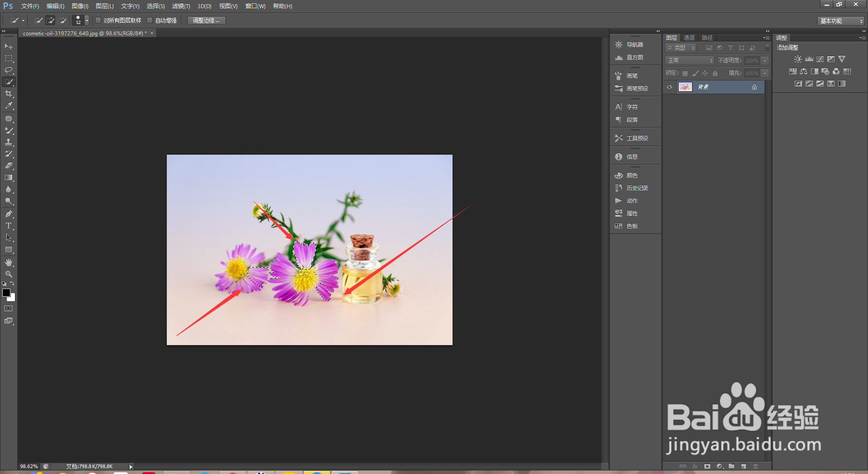Image resolution: width=868 pixels, height=474 pixels.
Task: Select the Clone Stamp tool
Action: [9, 142]
